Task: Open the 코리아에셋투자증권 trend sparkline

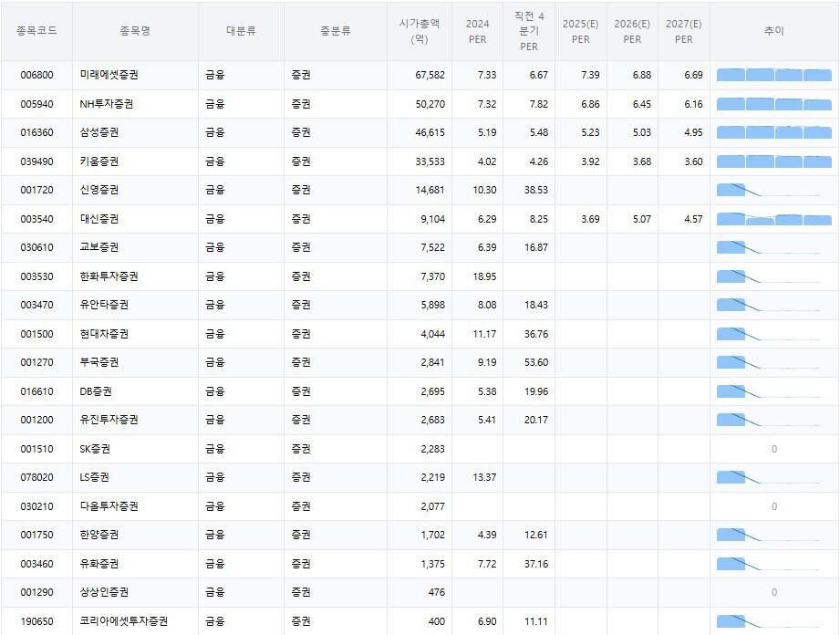Action: pyautogui.click(x=769, y=621)
